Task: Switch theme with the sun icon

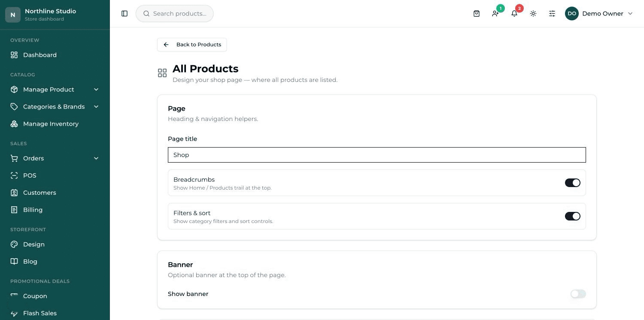Action: [x=533, y=14]
